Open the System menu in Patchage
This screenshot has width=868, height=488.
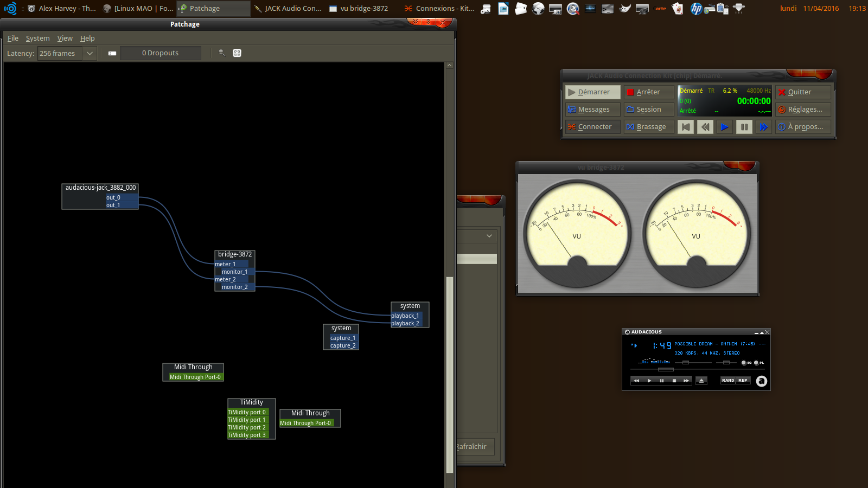(37, 38)
